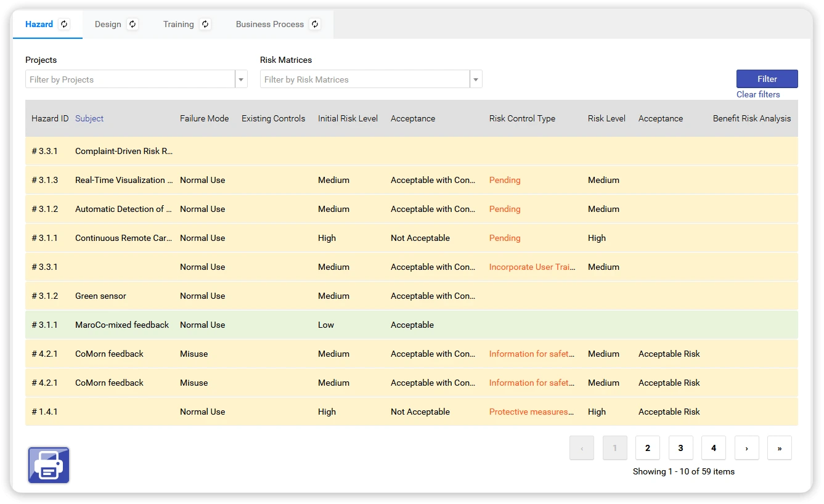
Task: Click refresh icon beside Business Process tab
Action: click(315, 24)
